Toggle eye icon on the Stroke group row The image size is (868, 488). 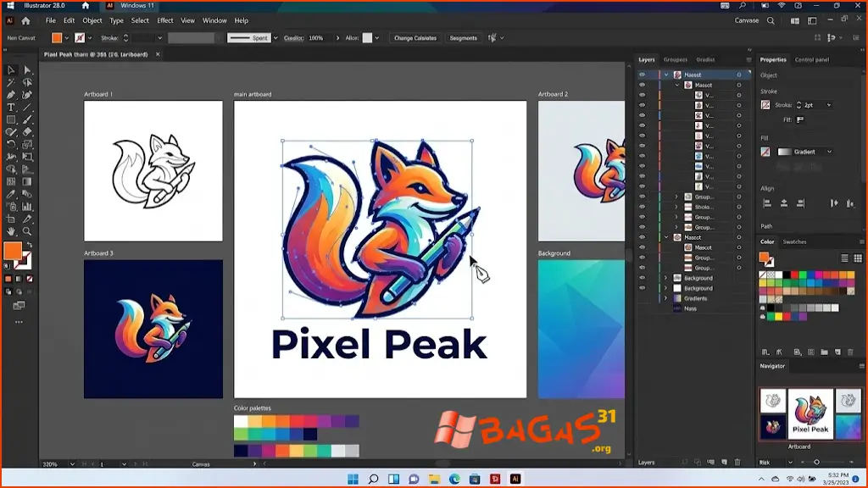(643, 207)
